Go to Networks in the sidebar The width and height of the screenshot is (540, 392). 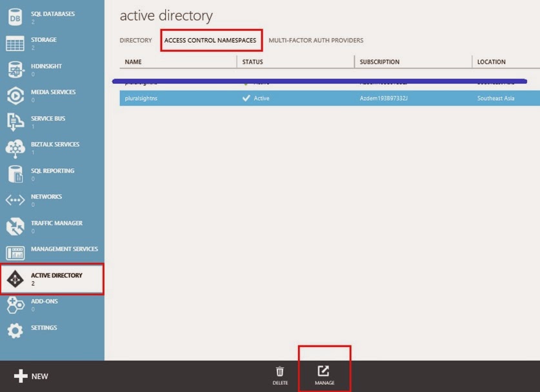click(x=46, y=200)
